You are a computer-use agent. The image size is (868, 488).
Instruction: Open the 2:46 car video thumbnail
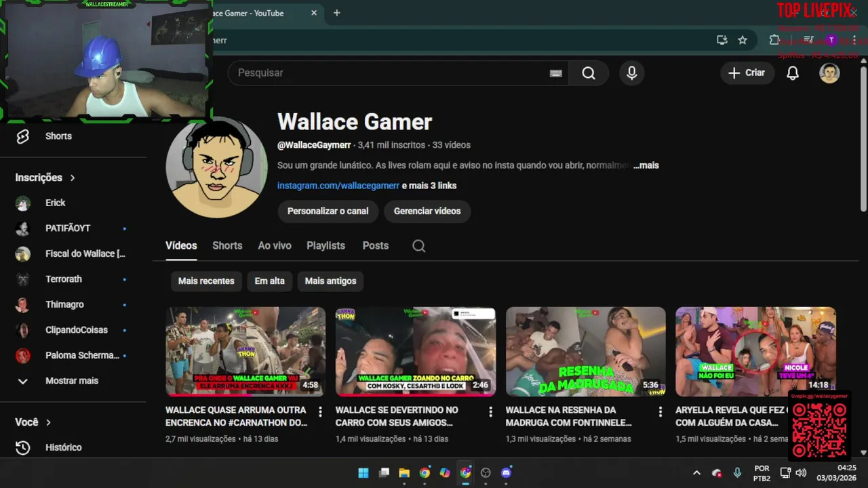[x=416, y=352]
